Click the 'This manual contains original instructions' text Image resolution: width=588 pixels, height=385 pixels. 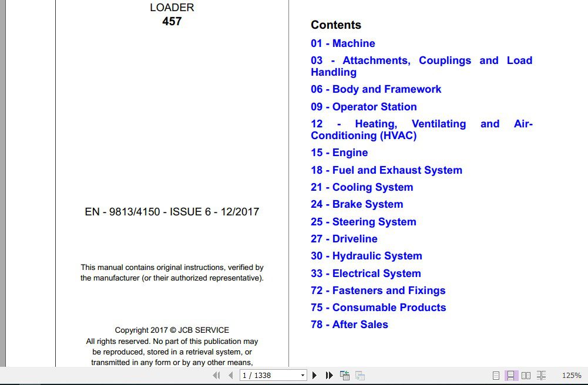click(172, 273)
